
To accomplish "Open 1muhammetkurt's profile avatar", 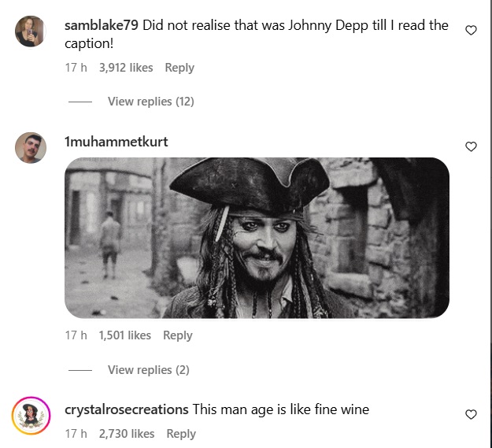I will point(31,147).
